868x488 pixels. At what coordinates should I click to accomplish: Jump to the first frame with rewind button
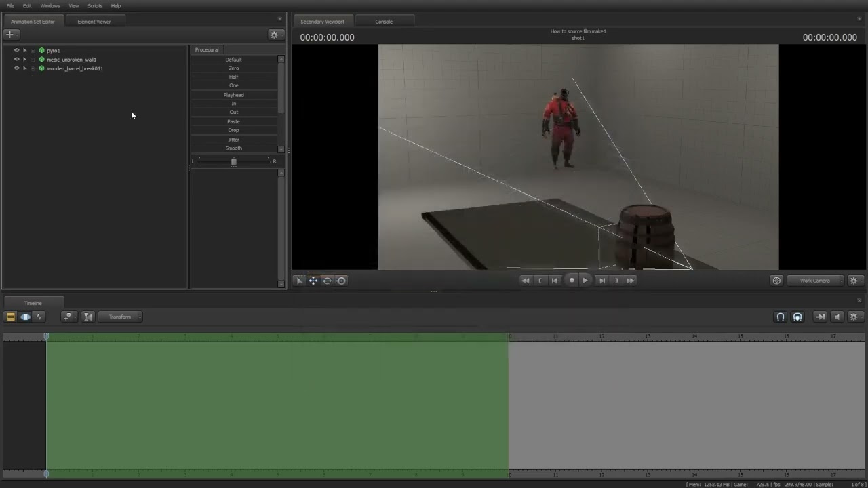point(526,281)
